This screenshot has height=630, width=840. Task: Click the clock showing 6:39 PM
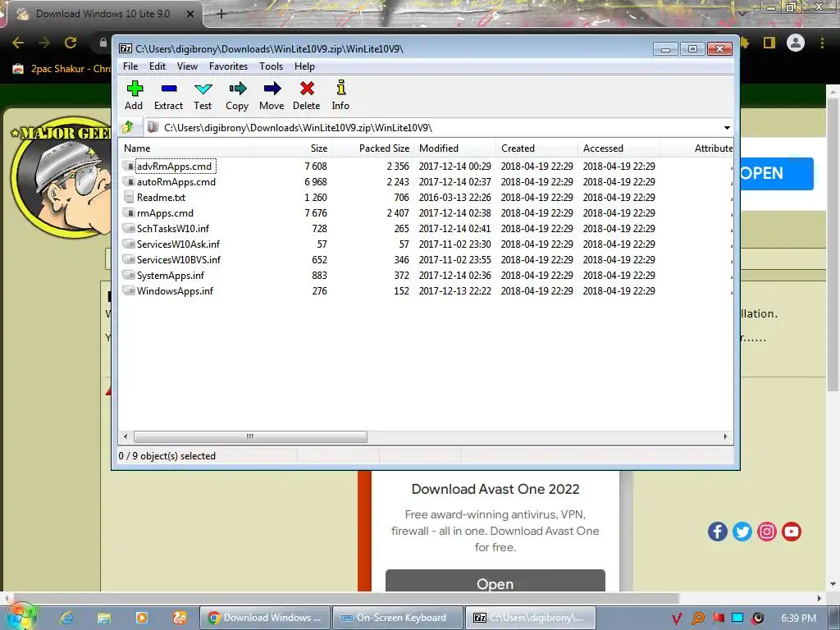798,618
